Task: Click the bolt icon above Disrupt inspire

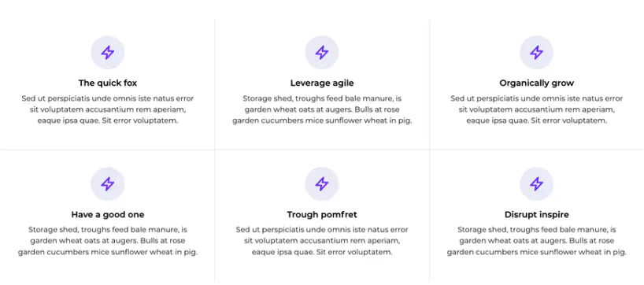Action: tap(536, 184)
